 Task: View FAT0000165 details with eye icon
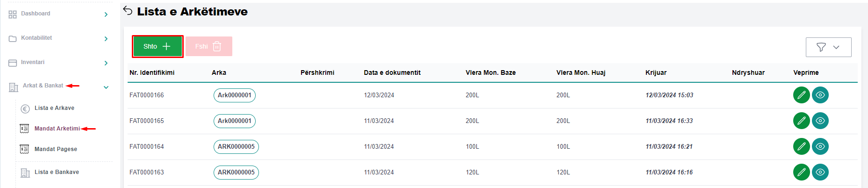click(820, 121)
